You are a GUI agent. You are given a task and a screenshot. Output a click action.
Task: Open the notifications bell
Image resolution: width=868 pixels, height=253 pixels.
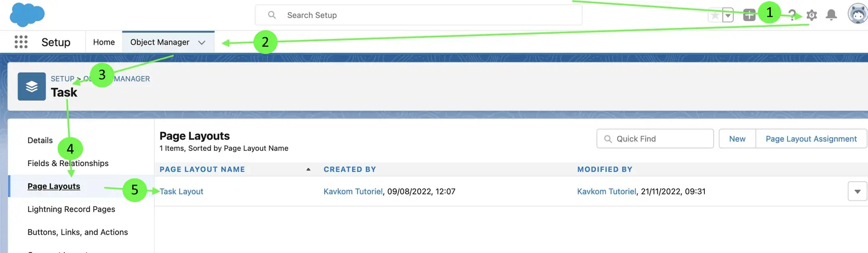tap(831, 15)
